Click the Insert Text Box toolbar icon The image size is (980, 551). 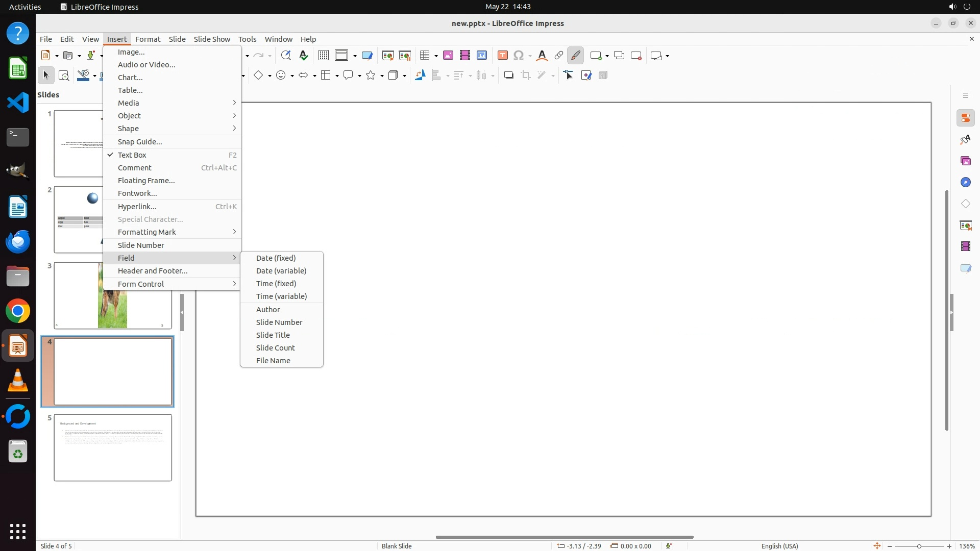502,56
